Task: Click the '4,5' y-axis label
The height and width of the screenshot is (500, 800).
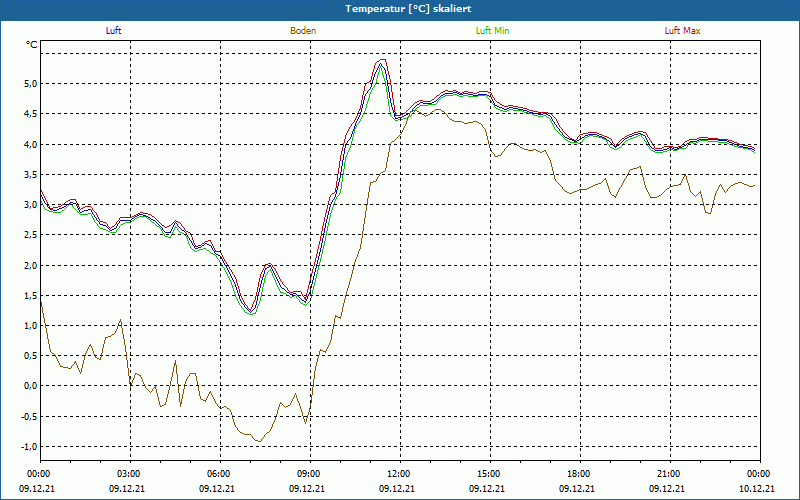Action: [31, 114]
